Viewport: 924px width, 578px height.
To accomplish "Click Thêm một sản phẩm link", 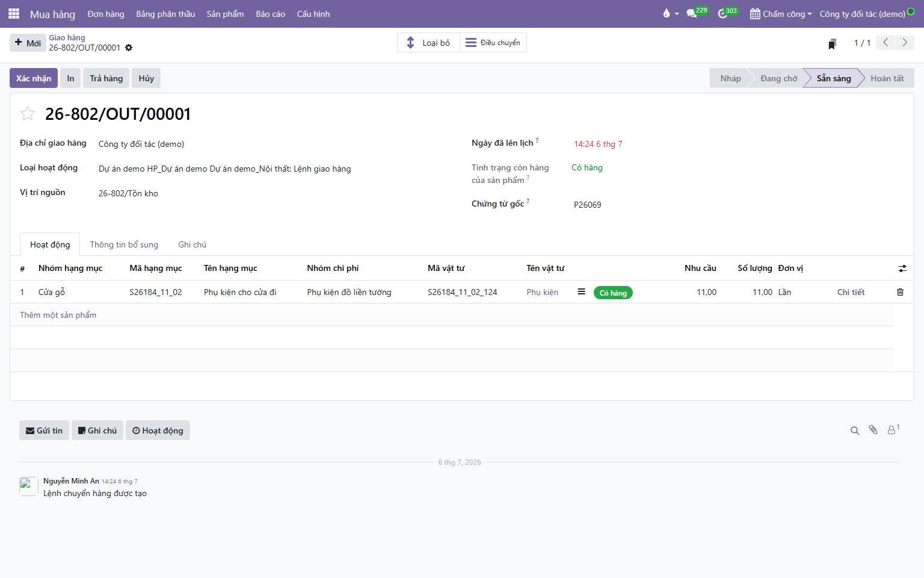I will coord(58,315).
